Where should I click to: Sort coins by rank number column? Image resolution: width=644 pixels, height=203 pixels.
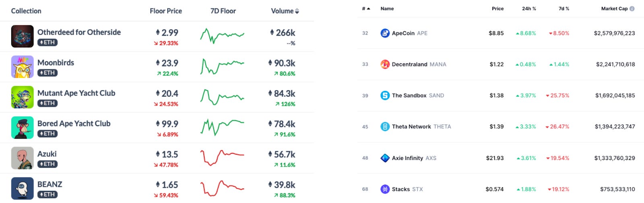[x=366, y=8]
